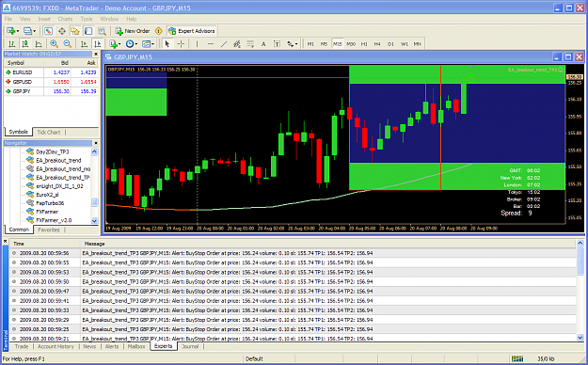The width and height of the screenshot is (588, 365).
Task: Zoom in on the chart
Action: 54,44
